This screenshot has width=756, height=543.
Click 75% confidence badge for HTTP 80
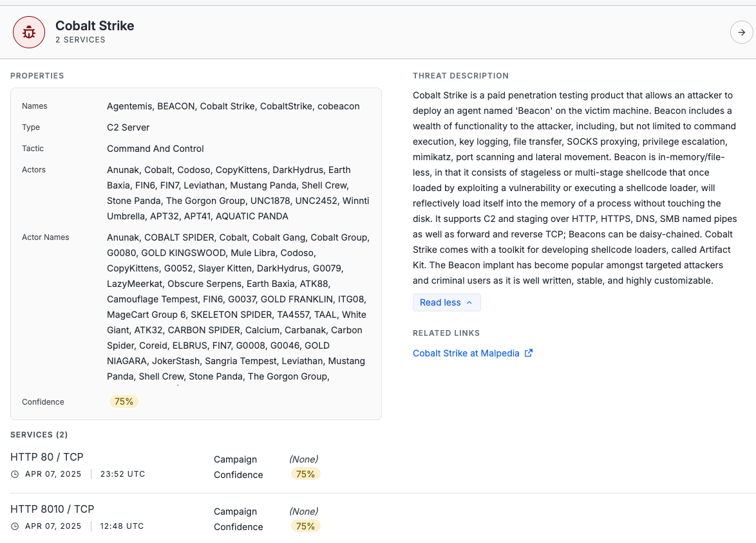[305, 474]
